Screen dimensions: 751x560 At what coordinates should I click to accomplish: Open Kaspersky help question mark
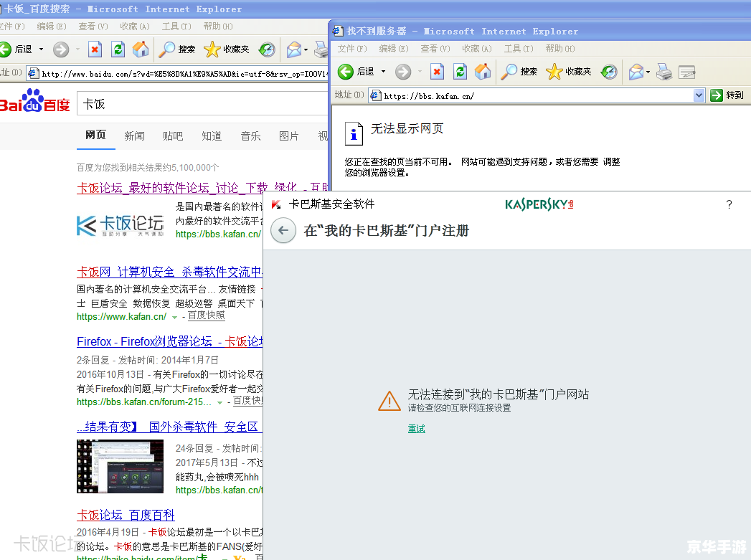(x=729, y=205)
